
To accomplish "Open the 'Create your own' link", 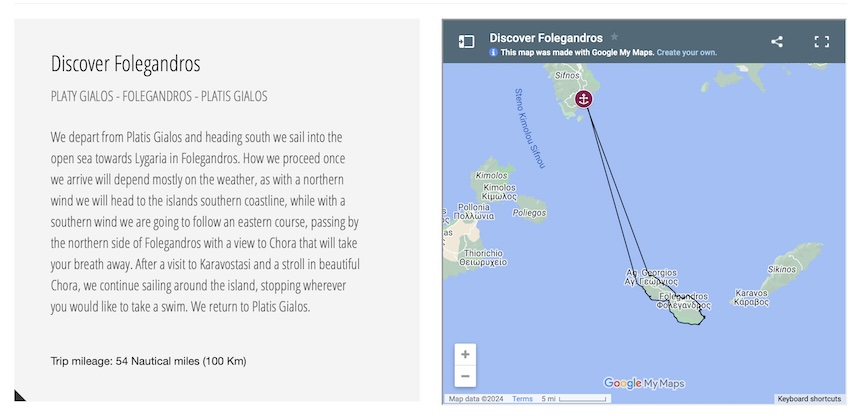I will tap(687, 53).
